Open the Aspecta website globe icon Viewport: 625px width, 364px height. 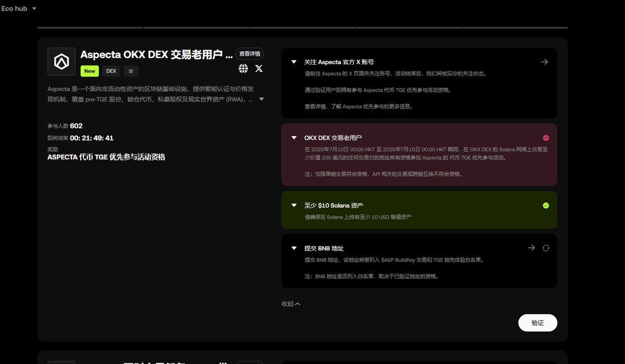click(243, 68)
